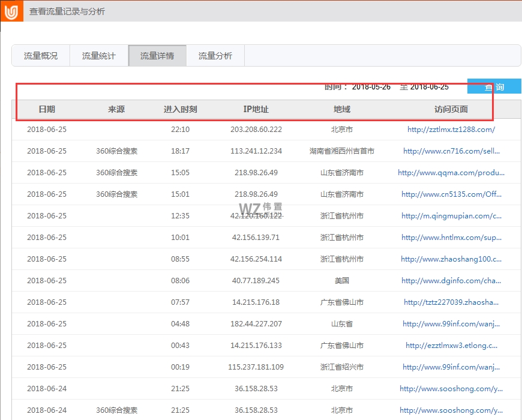This screenshot has width=522, height=420.
Task: Switch to the 流量统计 tab
Action: 98,55
